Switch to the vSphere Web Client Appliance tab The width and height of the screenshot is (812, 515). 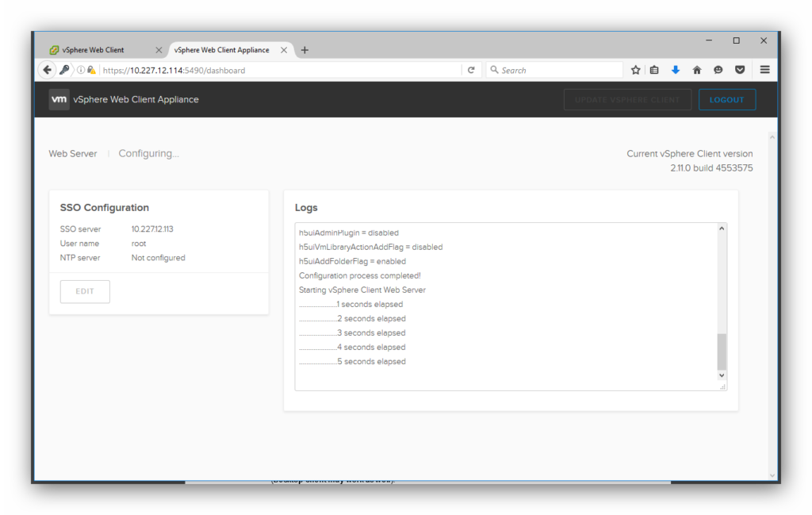223,49
